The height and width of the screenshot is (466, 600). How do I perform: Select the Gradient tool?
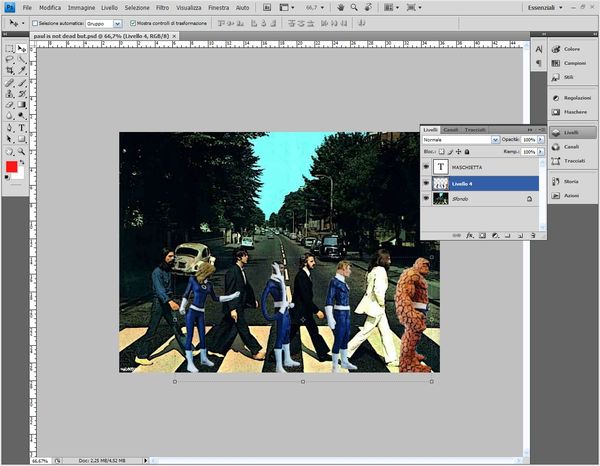21,105
